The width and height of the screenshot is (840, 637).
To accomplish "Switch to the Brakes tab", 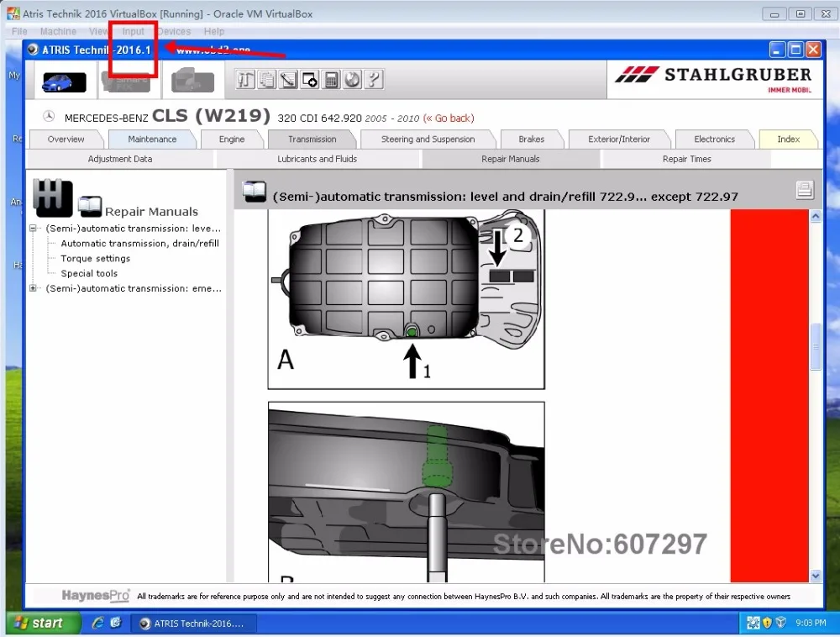I will pyautogui.click(x=532, y=140).
